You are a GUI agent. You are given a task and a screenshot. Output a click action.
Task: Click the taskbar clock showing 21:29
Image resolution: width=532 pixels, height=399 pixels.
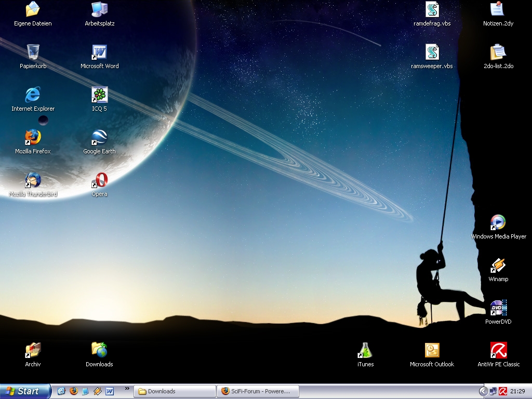517,391
